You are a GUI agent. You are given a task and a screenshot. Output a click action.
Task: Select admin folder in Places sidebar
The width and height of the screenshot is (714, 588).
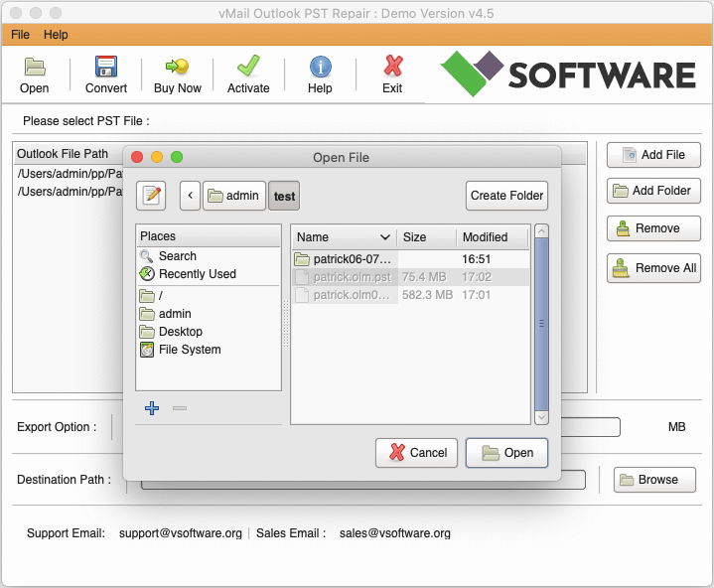click(x=209, y=314)
